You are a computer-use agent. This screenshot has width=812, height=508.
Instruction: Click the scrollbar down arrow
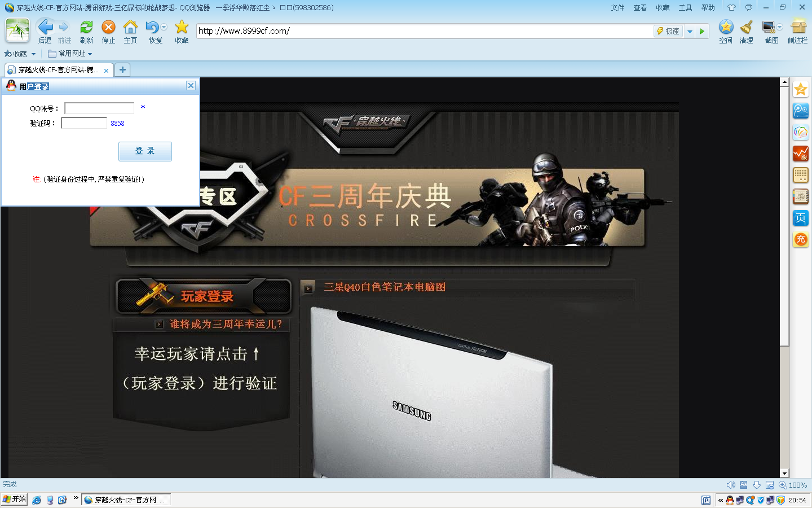(x=784, y=474)
